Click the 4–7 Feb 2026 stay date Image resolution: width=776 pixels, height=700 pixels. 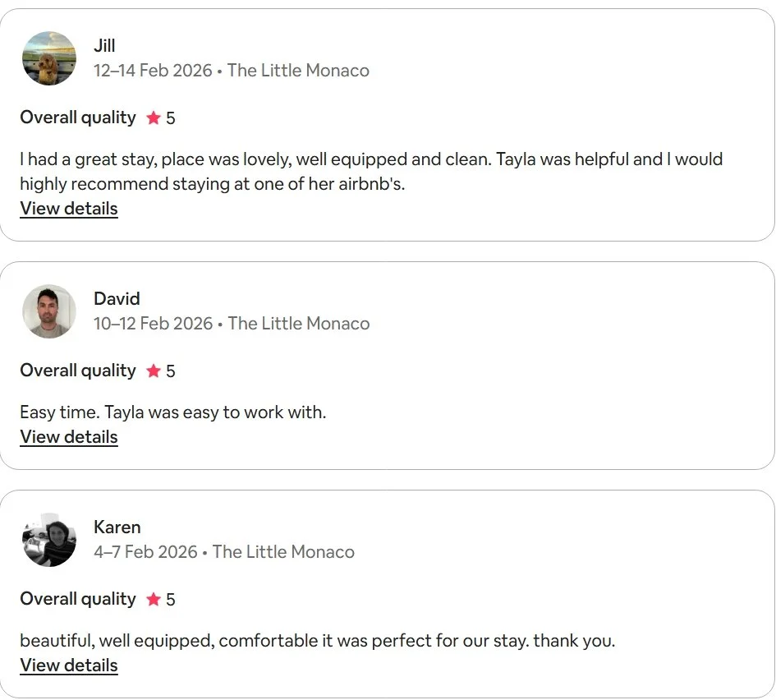145,551
